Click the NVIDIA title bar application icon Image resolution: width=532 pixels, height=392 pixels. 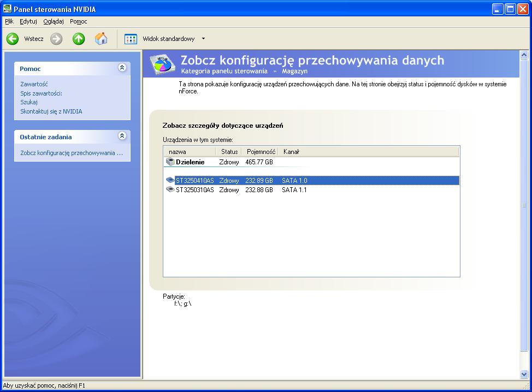pos(7,9)
